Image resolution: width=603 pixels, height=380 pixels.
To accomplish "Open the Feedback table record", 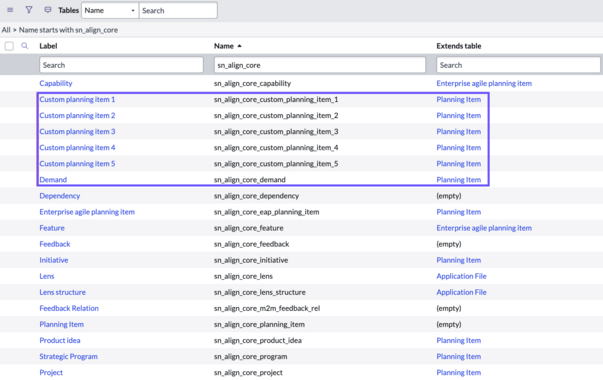I will pos(55,244).
